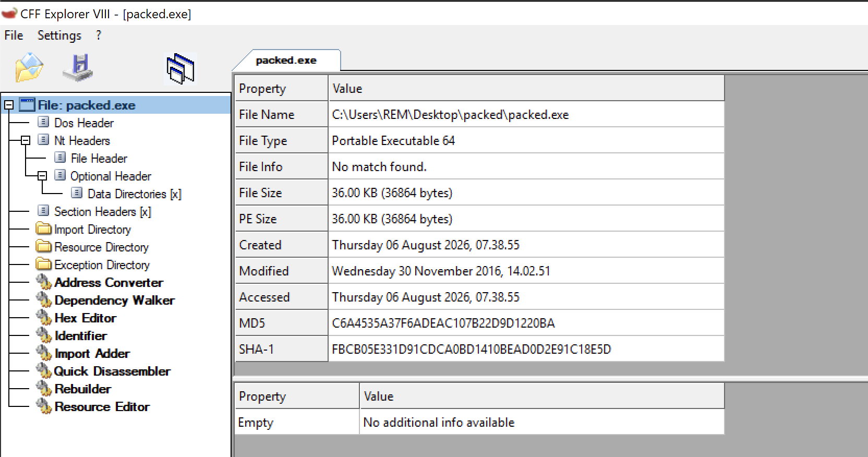This screenshot has height=457, width=868.
Task: Click the window icon beside File: packed.exe
Action: [27, 105]
